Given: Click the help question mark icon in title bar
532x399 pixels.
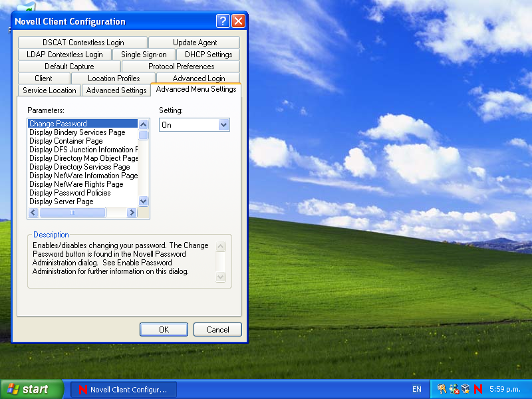Looking at the screenshot, I should [223, 21].
